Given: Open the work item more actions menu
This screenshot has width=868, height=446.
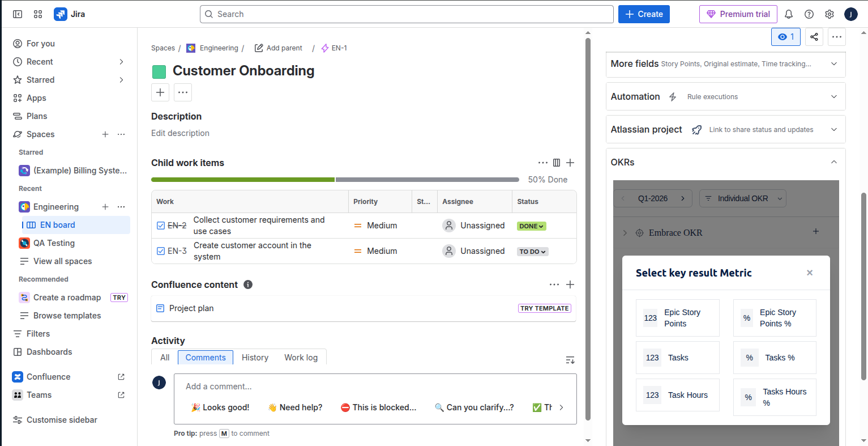Looking at the screenshot, I should click(837, 37).
